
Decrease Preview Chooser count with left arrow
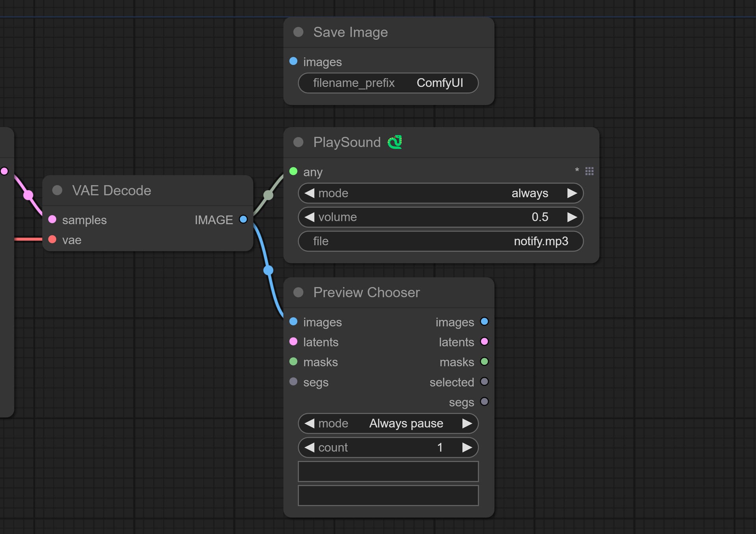coord(309,447)
